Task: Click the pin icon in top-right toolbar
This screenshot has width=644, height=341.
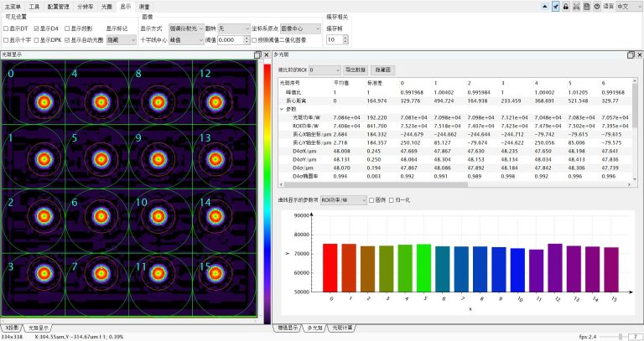Action: coord(555,6)
